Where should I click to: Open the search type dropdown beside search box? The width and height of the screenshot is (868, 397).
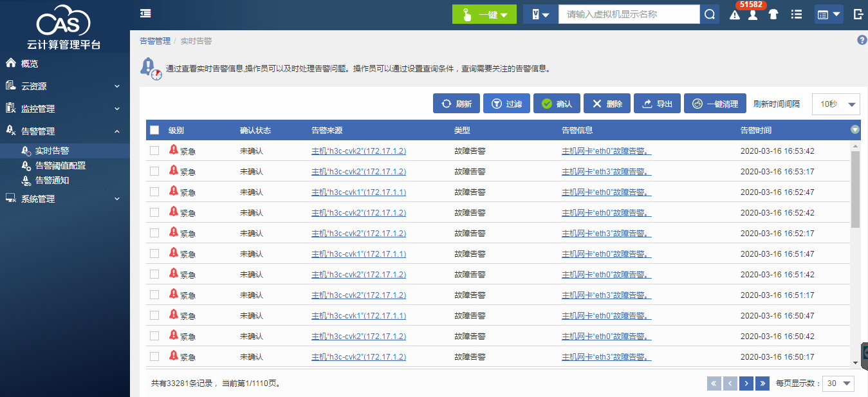click(x=540, y=14)
